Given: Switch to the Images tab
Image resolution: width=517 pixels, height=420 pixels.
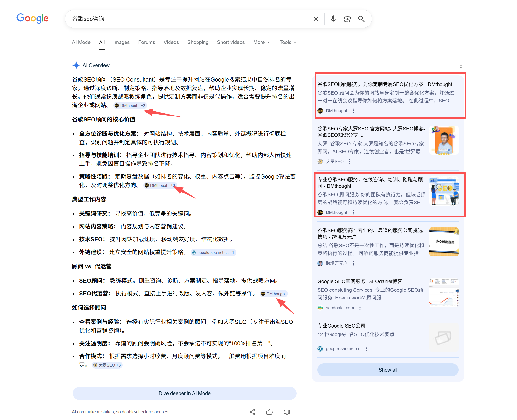Looking at the screenshot, I should click(121, 42).
